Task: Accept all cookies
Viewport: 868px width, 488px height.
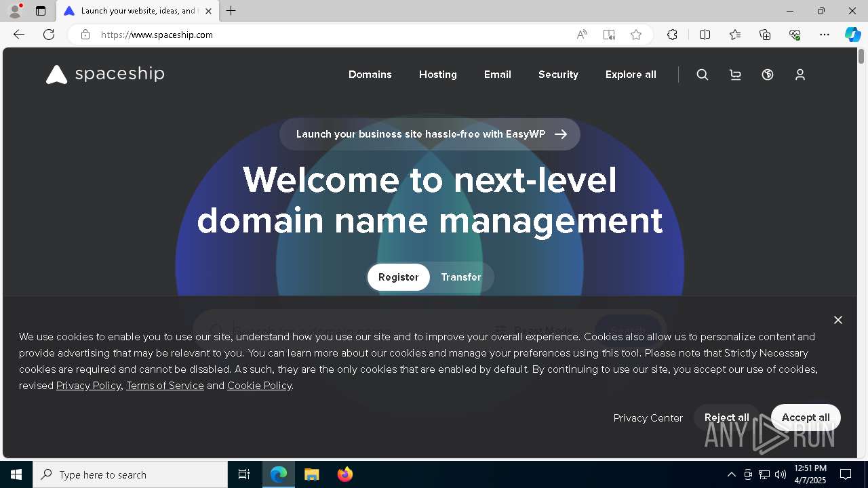Action: (806, 418)
